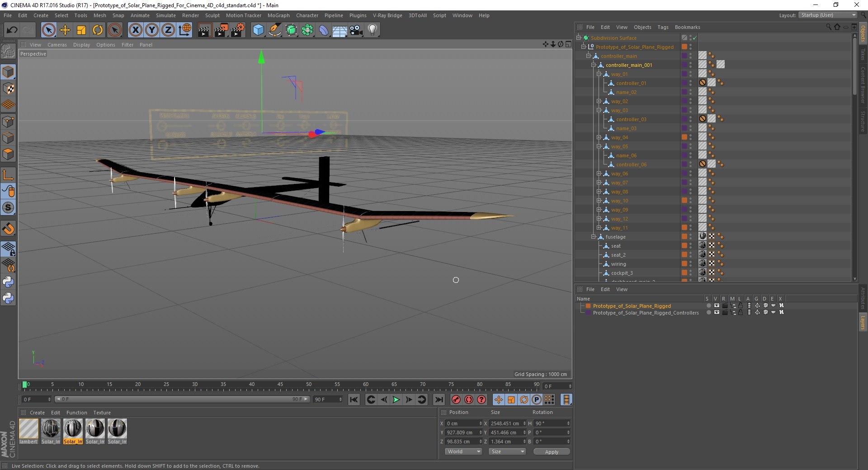
Task: Add a Light object
Action: tap(373, 30)
